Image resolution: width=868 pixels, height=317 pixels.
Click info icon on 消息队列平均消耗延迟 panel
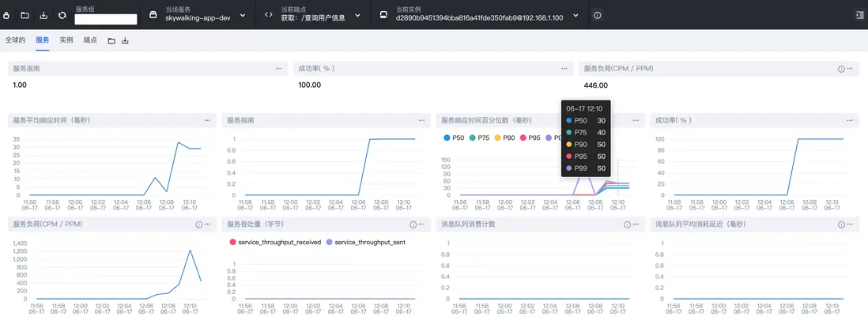coord(841,225)
